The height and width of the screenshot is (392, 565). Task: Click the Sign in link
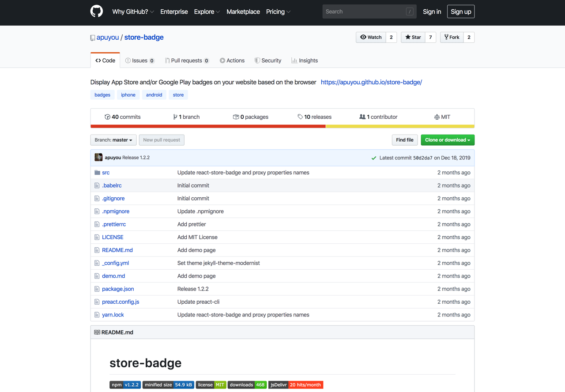pos(432,11)
